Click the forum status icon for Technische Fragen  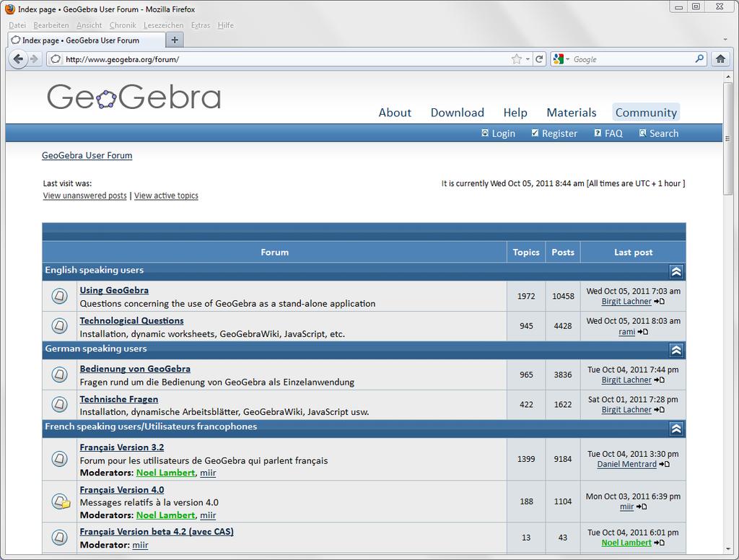point(59,404)
